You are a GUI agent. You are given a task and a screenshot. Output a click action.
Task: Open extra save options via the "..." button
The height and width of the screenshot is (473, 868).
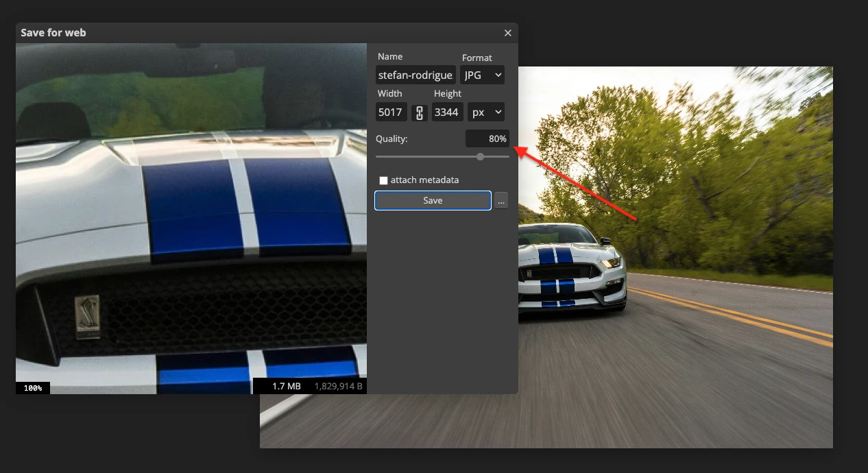pos(501,200)
